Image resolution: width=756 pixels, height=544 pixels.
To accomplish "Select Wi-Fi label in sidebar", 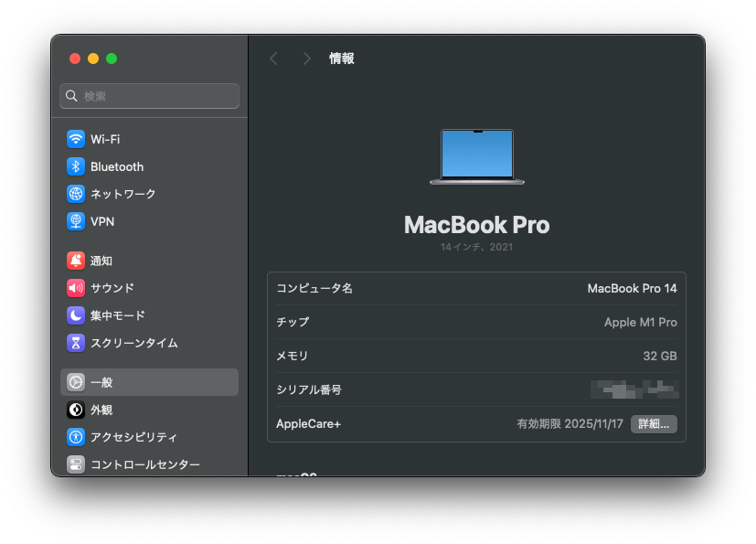I will (105, 139).
